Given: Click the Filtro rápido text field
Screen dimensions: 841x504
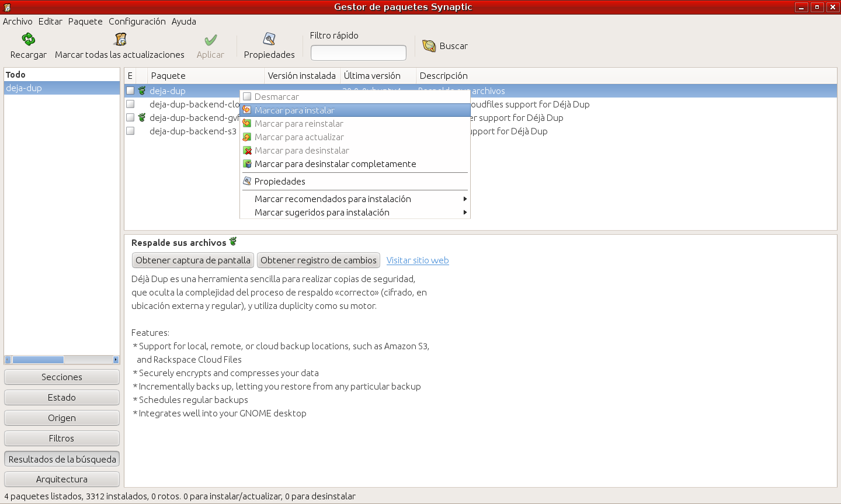Looking at the screenshot, I should tap(358, 53).
